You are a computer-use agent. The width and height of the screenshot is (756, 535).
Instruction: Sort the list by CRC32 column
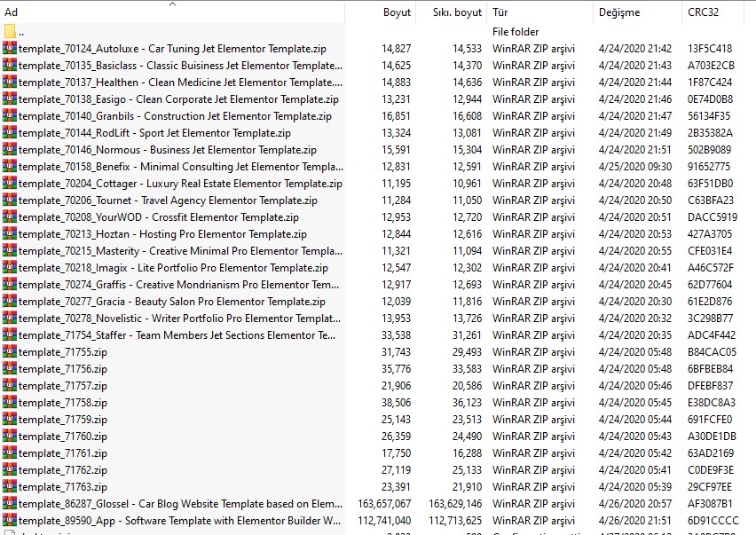click(703, 13)
